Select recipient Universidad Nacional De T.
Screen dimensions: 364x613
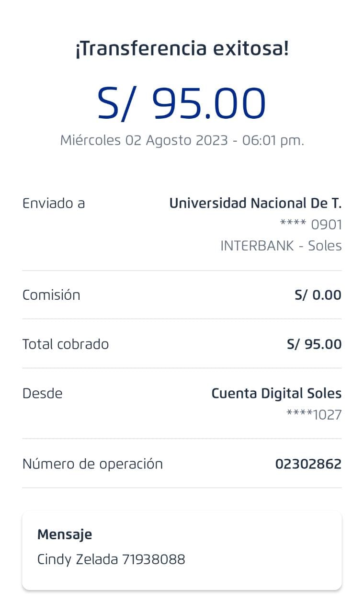[255, 204]
